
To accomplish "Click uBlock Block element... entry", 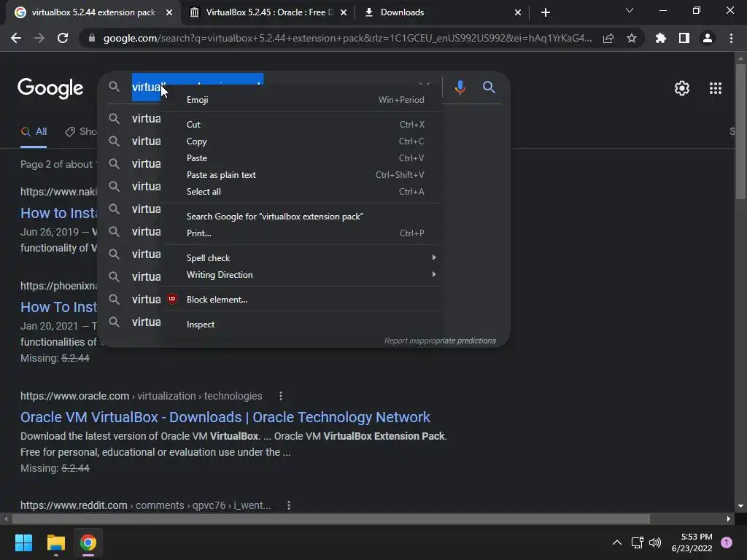I will click(302, 300).
